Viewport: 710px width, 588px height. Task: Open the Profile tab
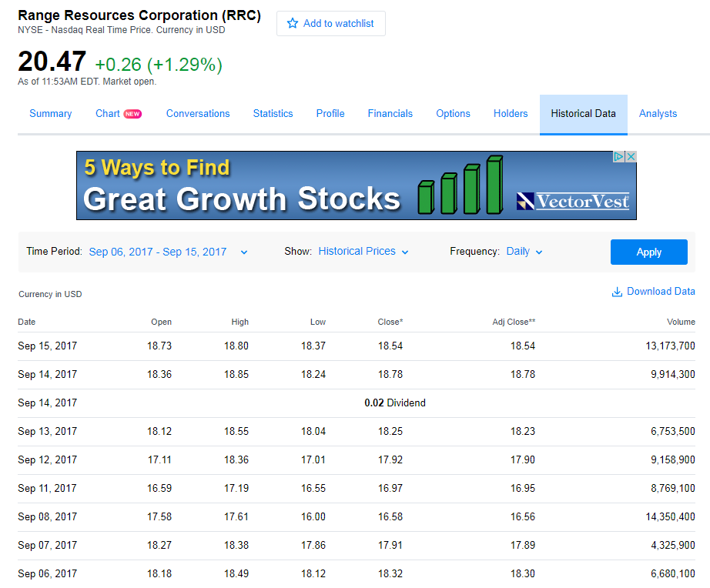pos(330,114)
